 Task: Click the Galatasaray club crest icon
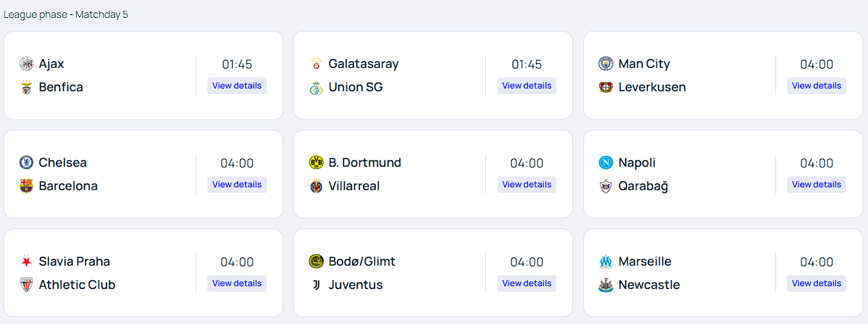[316, 64]
